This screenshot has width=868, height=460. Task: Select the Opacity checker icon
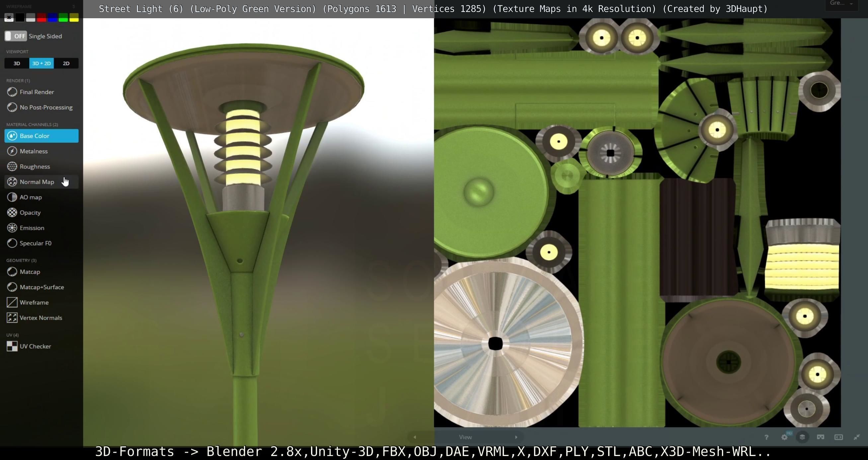[x=12, y=213]
